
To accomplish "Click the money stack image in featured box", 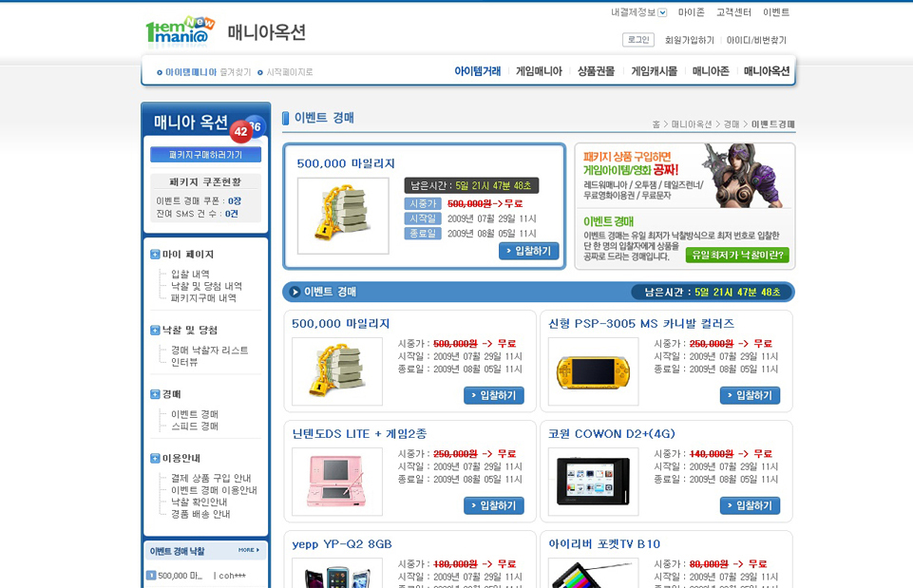I will 343,216.
